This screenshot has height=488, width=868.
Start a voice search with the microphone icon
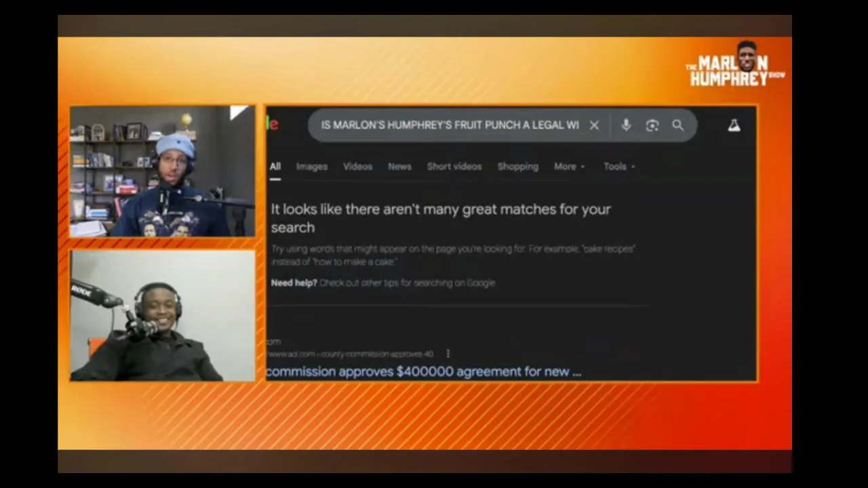click(x=626, y=125)
